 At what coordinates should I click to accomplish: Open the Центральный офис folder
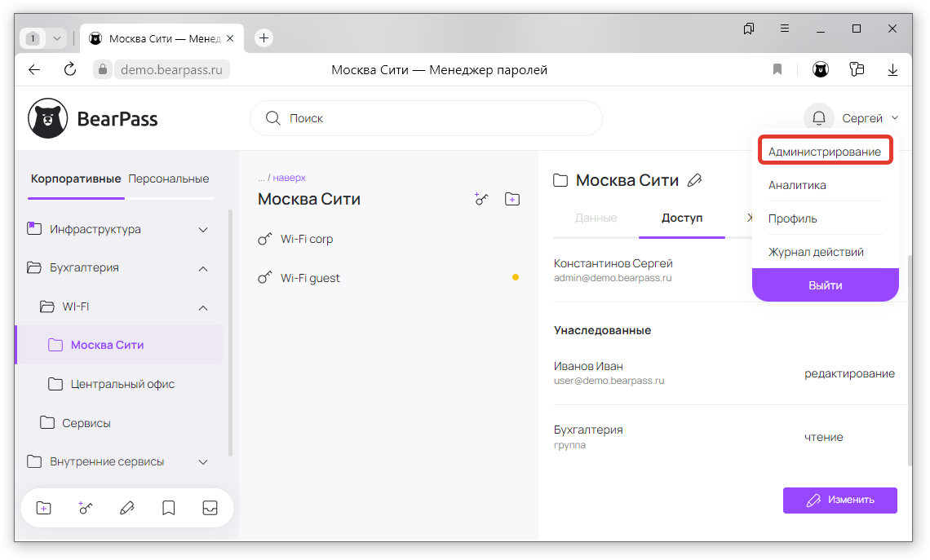[x=122, y=384]
